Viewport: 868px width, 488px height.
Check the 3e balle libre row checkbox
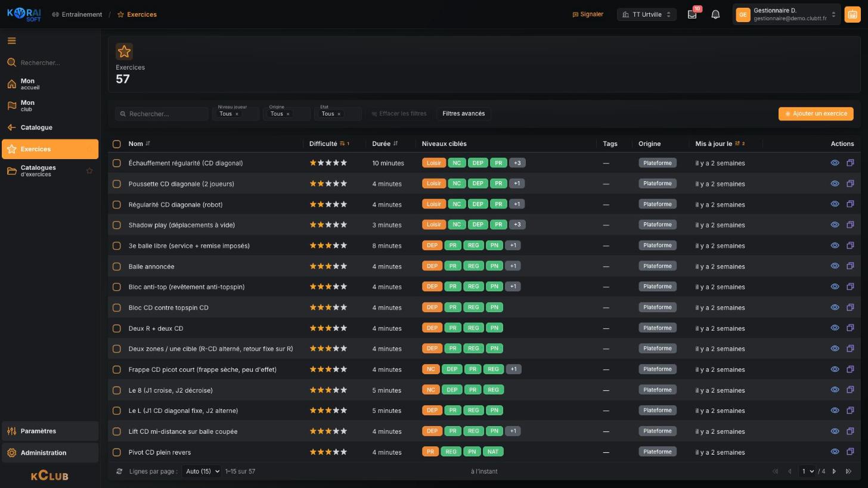pos(117,245)
